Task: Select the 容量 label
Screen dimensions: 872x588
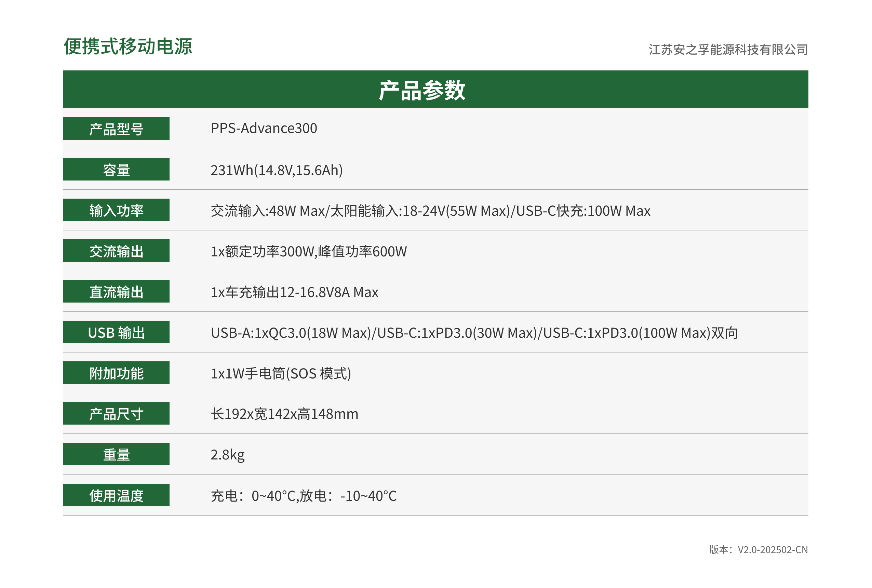Action: (x=116, y=169)
